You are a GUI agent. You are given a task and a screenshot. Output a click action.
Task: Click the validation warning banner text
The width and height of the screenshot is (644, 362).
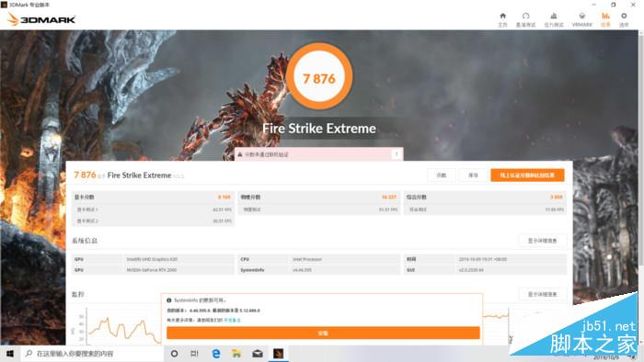pos(267,154)
